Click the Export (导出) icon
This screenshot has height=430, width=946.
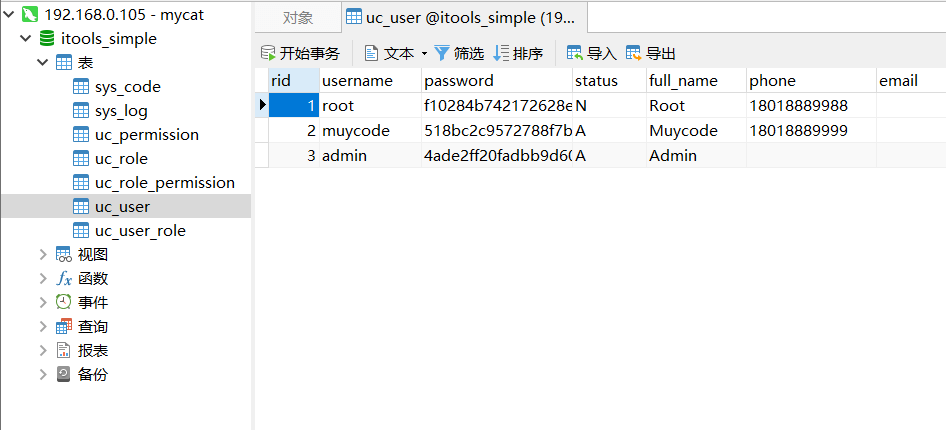click(x=634, y=53)
